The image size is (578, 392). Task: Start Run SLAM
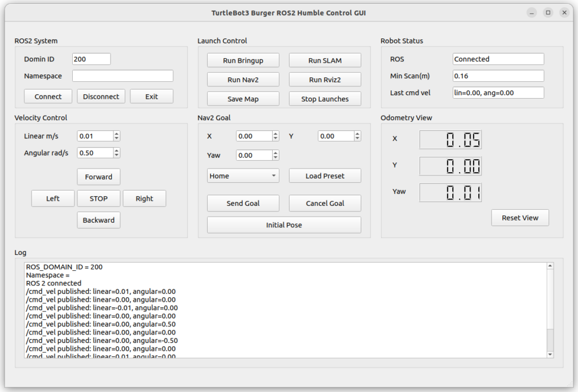coord(325,60)
